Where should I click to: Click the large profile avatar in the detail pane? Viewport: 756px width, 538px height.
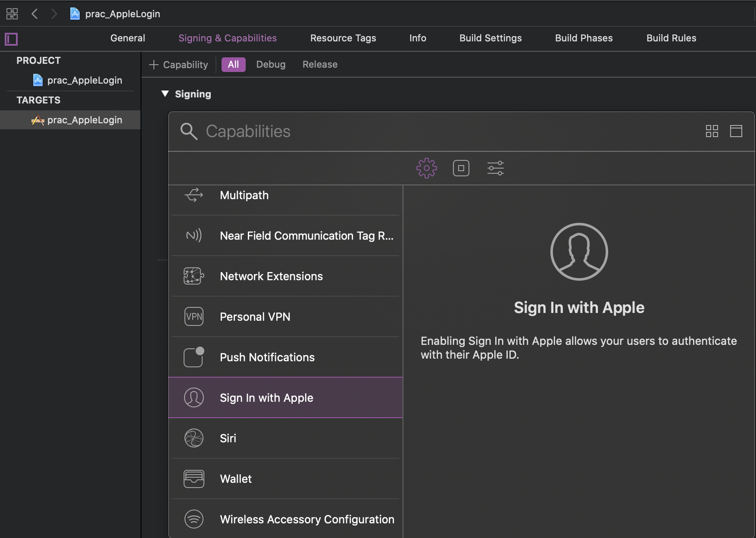tap(579, 252)
